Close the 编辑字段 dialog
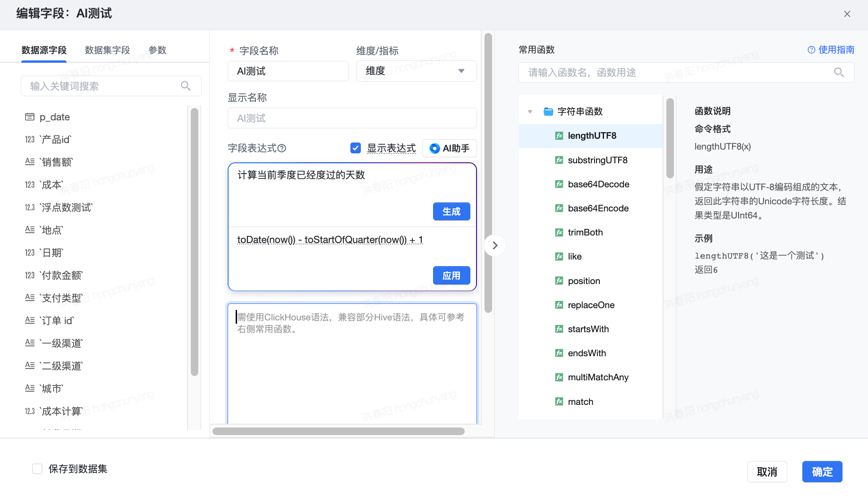 point(847,14)
